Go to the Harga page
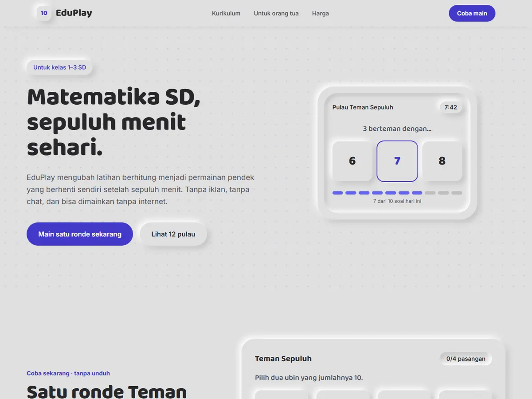Viewport: 532px width, 399px height. pos(321,13)
